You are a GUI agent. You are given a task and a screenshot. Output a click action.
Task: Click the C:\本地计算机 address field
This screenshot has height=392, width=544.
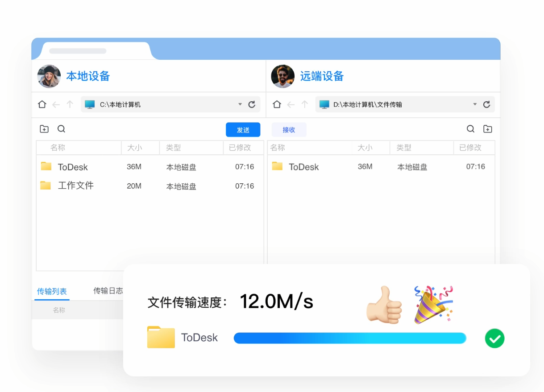click(x=170, y=104)
